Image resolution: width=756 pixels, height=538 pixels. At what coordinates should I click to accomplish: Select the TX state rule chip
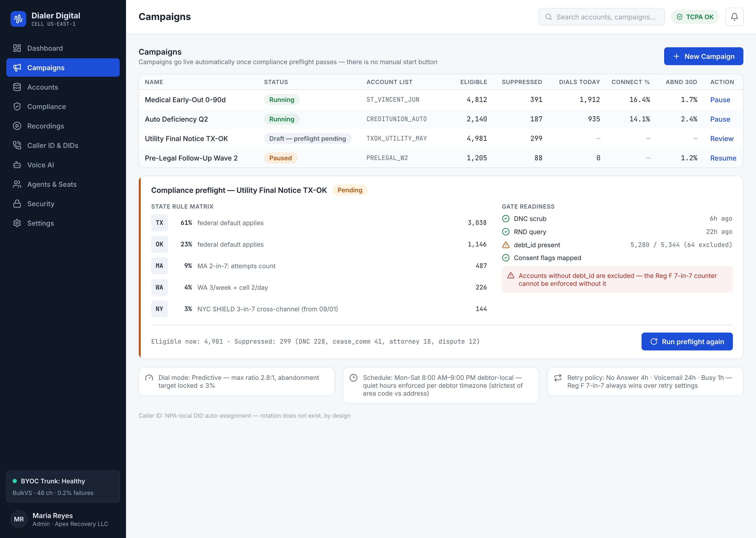tap(160, 223)
